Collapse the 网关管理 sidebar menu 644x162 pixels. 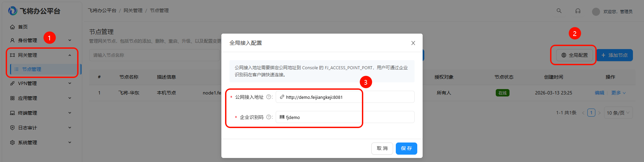tap(40, 55)
